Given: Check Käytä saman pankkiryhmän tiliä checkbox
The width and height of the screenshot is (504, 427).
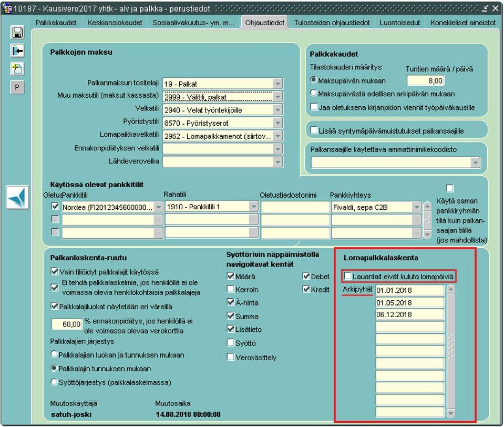Looking at the screenshot, I should click(x=450, y=188).
